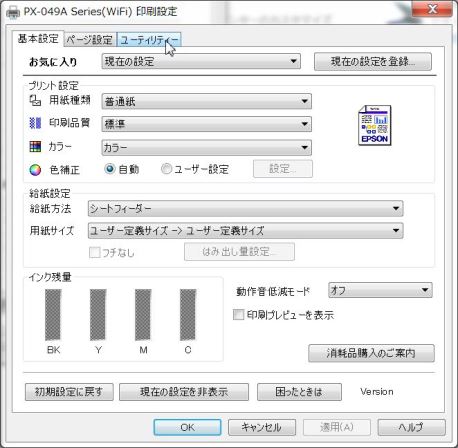The image size is (458, 448).
Task: Click the 適用(A) apply button
Action: (x=336, y=427)
